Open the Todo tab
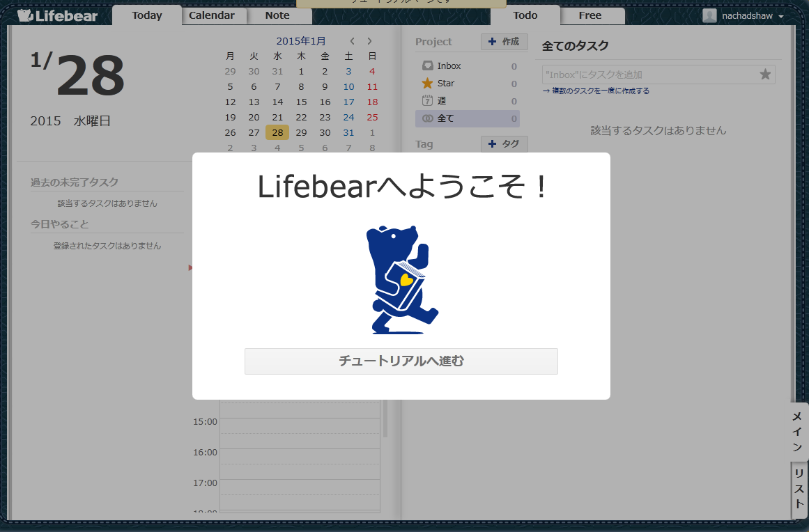 pos(525,15)
